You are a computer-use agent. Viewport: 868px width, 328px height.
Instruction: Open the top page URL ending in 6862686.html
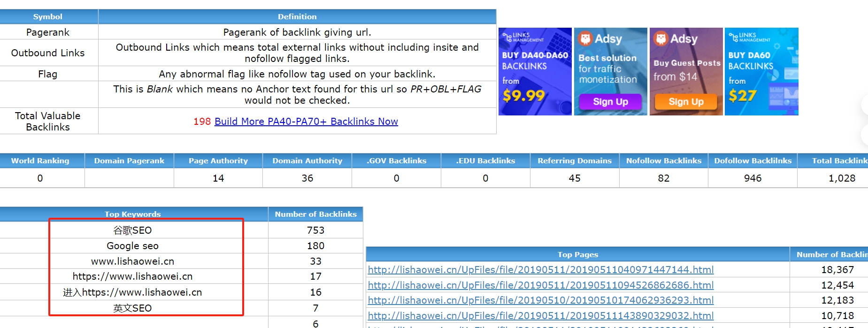pyautogui.click(x=540, y=285)
